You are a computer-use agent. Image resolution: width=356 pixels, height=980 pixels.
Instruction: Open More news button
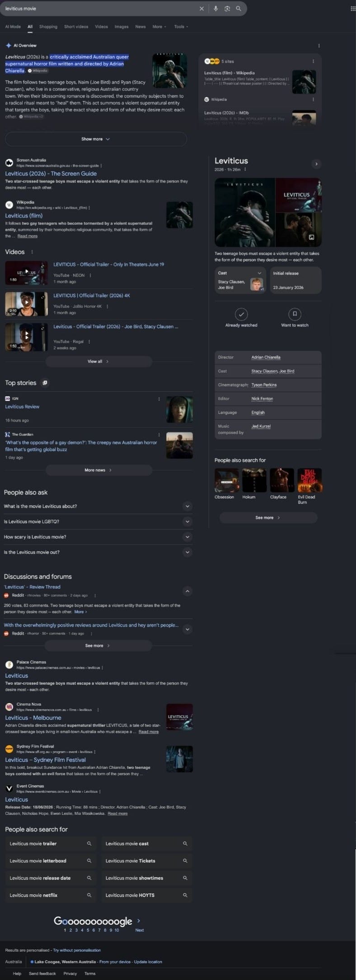[98, 470]
